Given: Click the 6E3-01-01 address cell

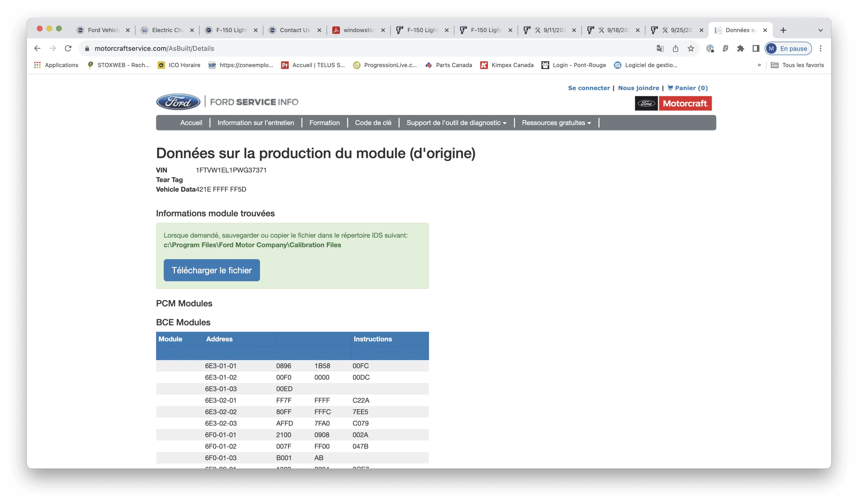Looking at the screenshot, I should (221, 366).
